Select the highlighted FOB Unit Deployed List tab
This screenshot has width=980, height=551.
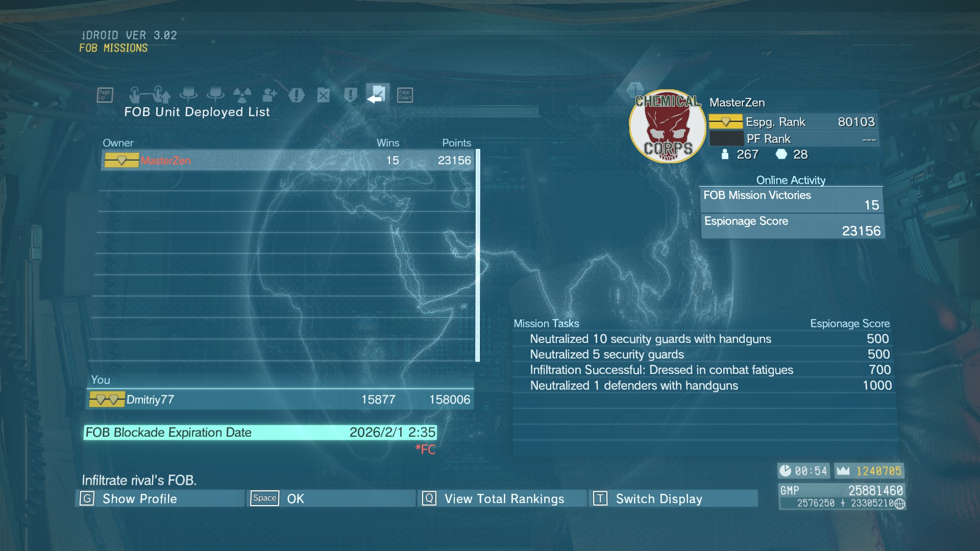coord(378,95)
